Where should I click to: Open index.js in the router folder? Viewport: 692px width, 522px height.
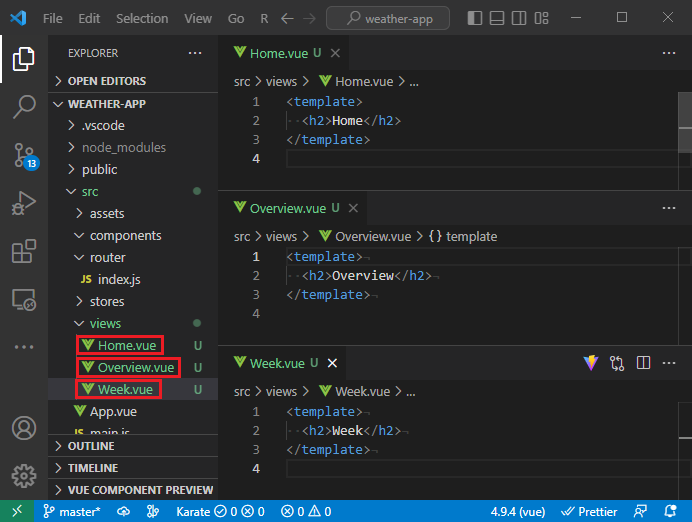tap(133, 279)
